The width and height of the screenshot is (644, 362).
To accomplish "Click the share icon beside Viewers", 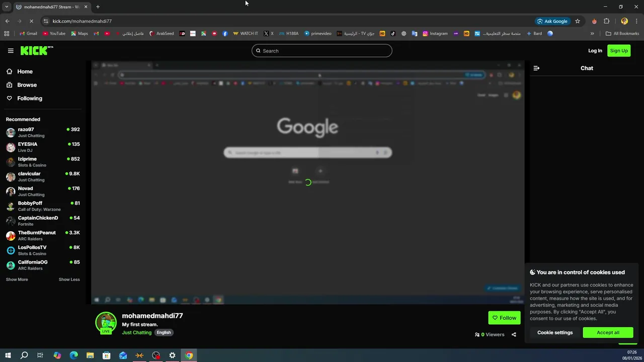I will click(514, 334).
